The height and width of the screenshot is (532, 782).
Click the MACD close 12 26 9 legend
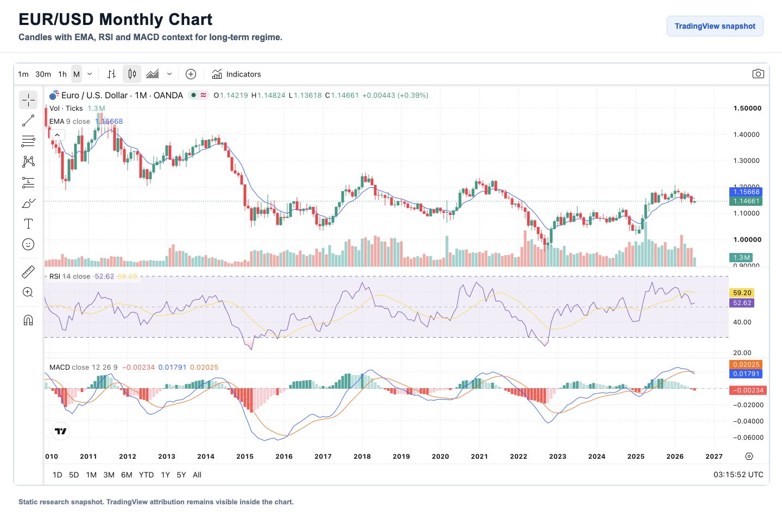tap(84, 367)
